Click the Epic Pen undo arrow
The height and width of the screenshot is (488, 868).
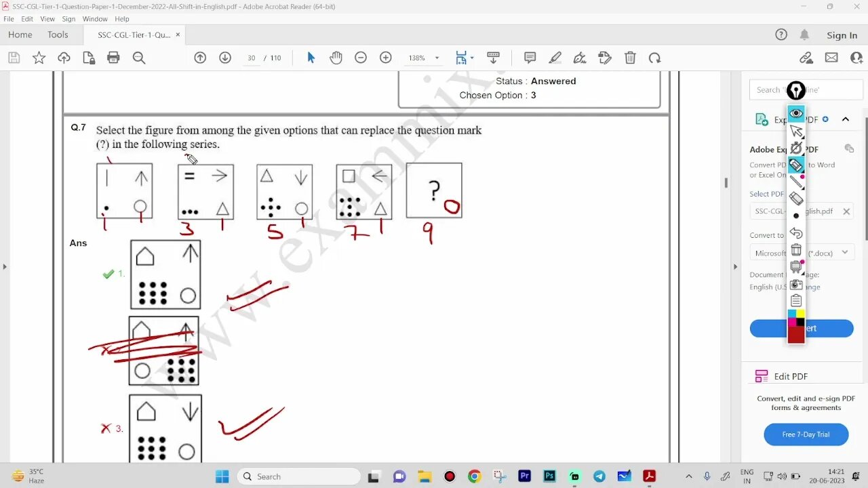(x=796, y=233)
